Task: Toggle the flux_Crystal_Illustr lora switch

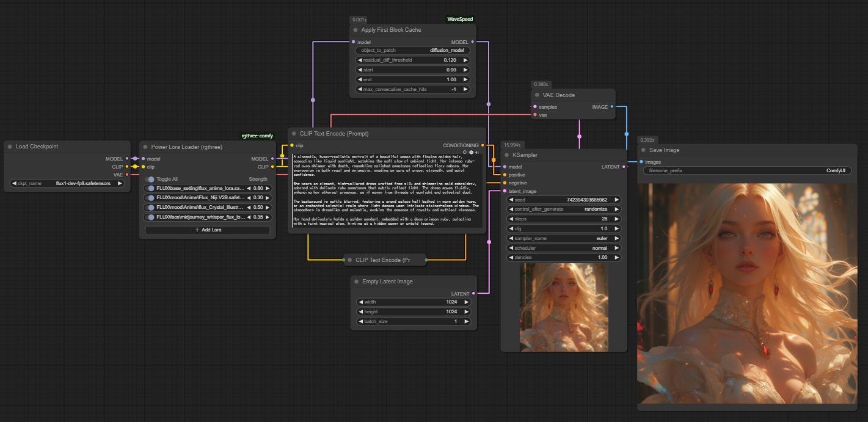Action: pos(151,208)
